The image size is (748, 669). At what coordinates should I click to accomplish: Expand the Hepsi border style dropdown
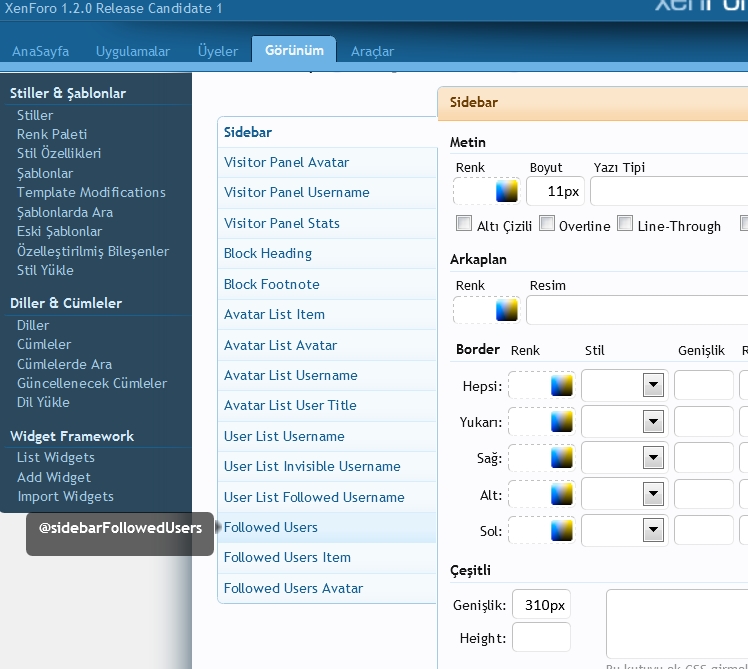click(653, 385)
